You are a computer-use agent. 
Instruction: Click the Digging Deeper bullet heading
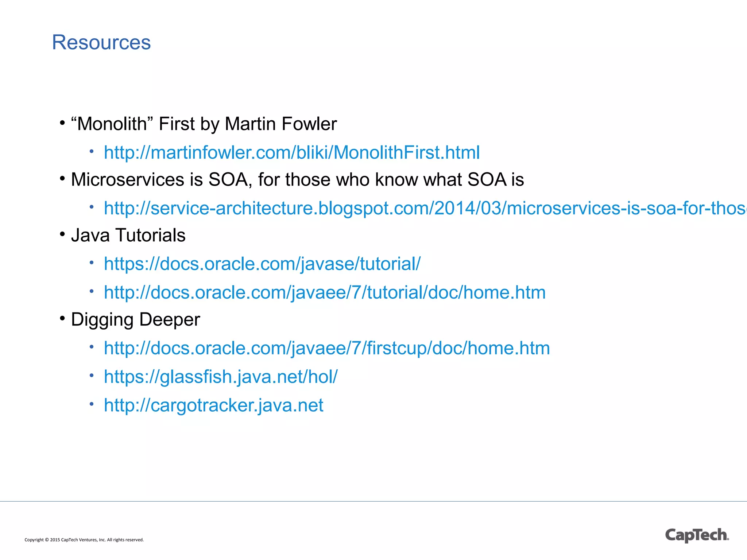click(x=136, y=320)
